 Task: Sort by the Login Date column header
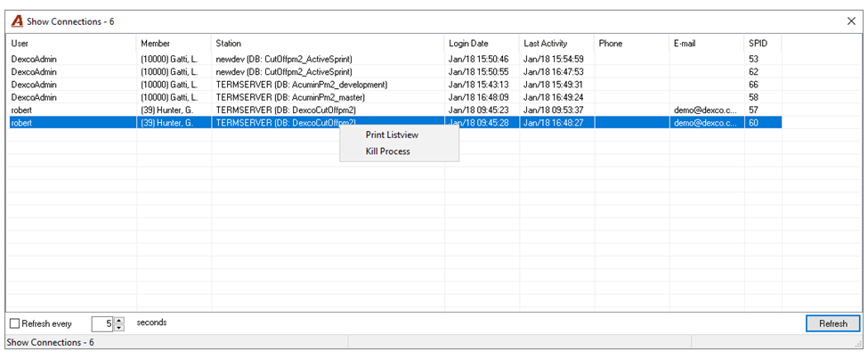[x=482, y=44]
